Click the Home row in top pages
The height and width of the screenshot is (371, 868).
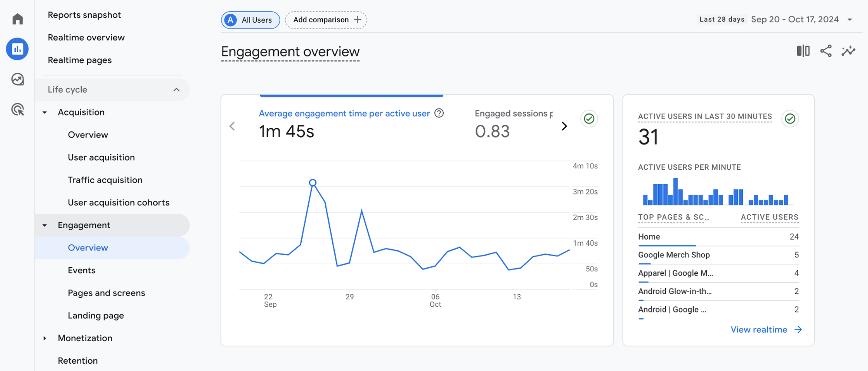718,237
